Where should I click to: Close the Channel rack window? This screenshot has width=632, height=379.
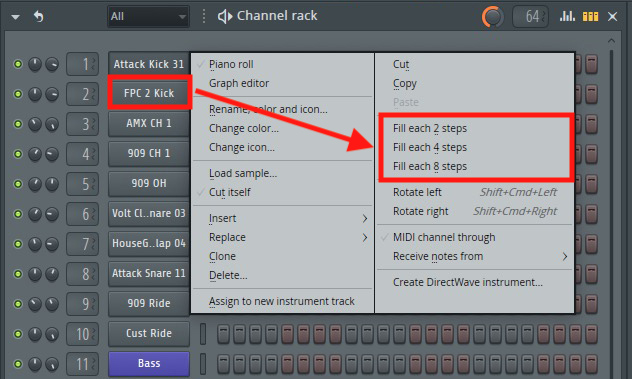(x=612, y=17)
